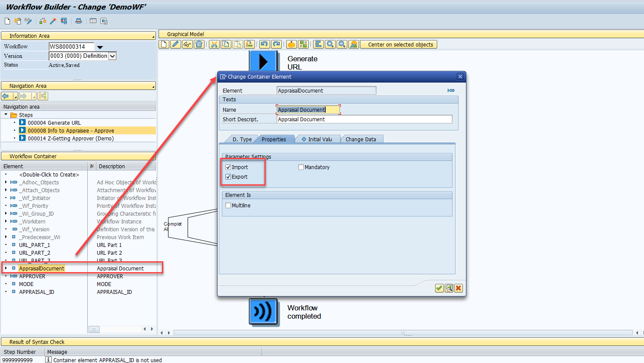
Task: Expand the _Attach_Objects element node
Action: click(x=6, y=190)
